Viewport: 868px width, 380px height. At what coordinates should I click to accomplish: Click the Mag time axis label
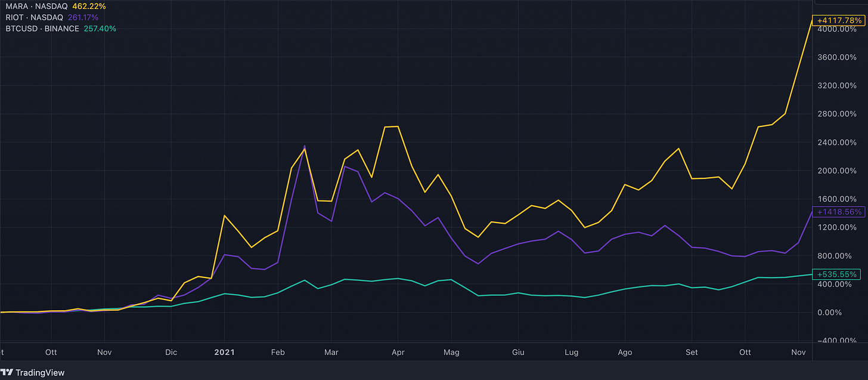[x=452, y=353]
